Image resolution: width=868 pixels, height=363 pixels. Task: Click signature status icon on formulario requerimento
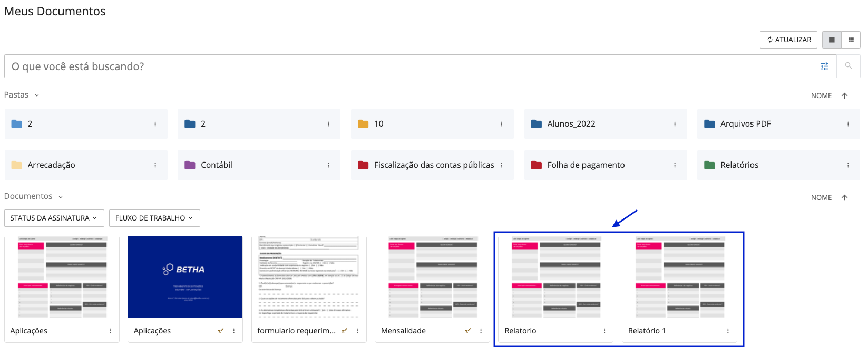(x=344, y=331)
